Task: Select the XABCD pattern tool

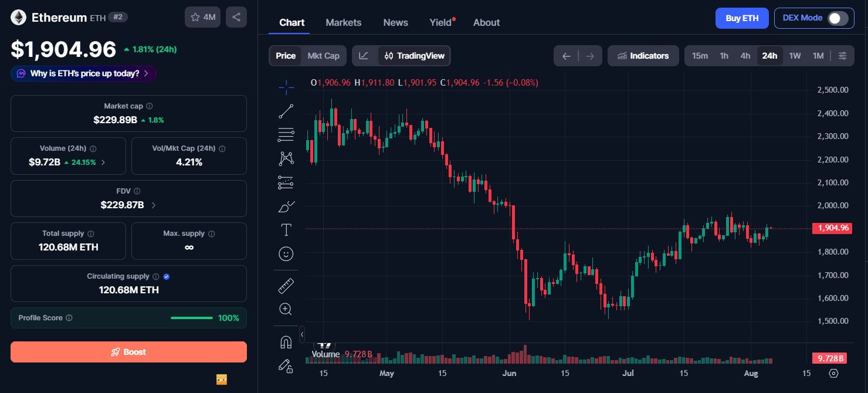Action: tap(286, 158)
